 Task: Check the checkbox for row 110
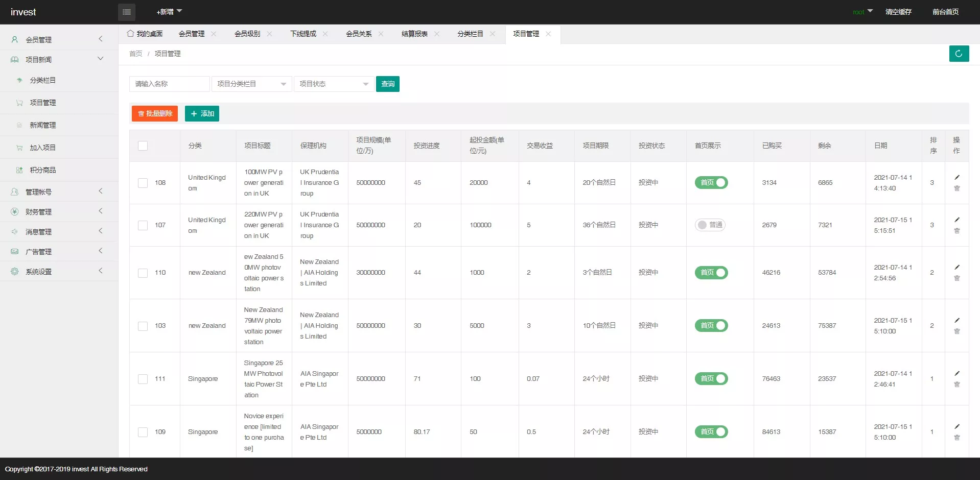143,273
